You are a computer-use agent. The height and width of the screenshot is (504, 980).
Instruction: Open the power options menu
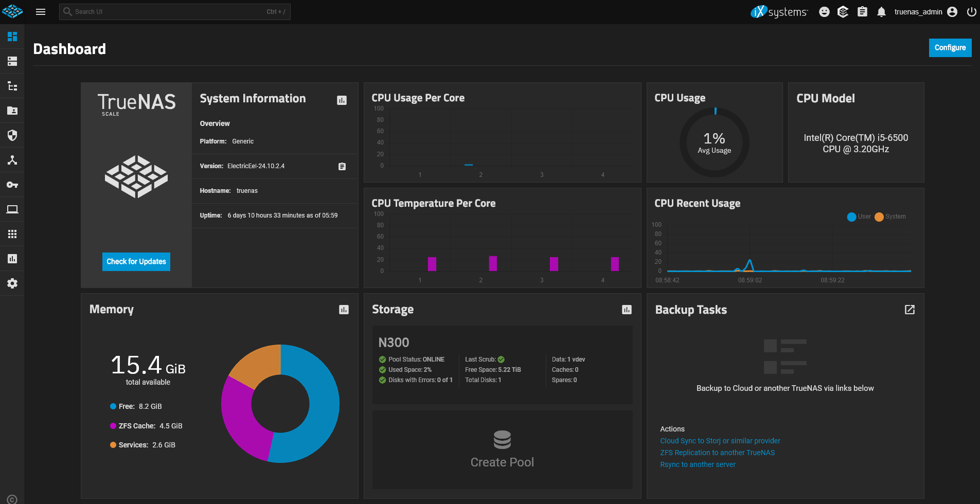coord(971,11)
